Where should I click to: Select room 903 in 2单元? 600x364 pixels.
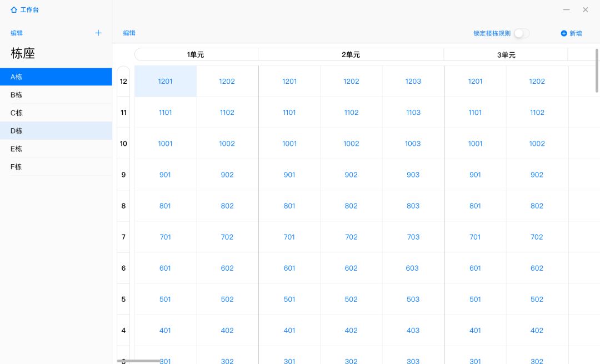(x=413, y=175)
